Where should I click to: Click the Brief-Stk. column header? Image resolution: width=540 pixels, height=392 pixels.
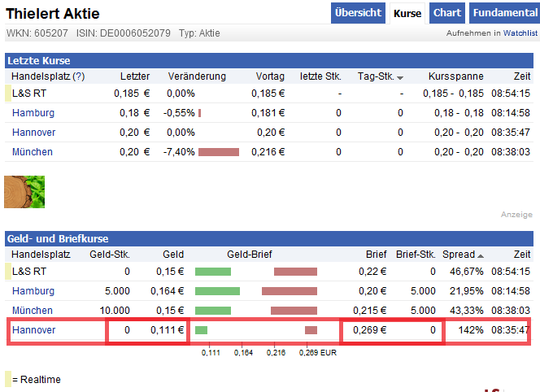(x=416, y=255)
